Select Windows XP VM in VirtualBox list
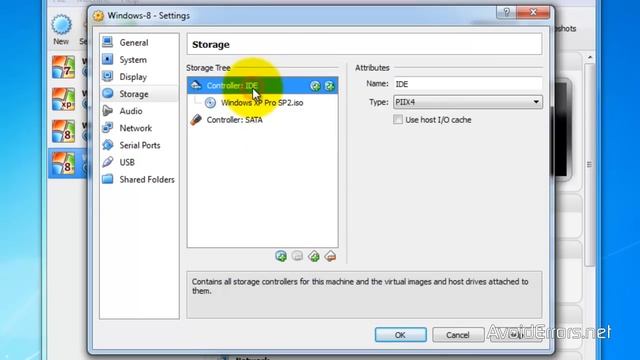The width and height of the screenshot is (640, 360). (x=64, y=99)
